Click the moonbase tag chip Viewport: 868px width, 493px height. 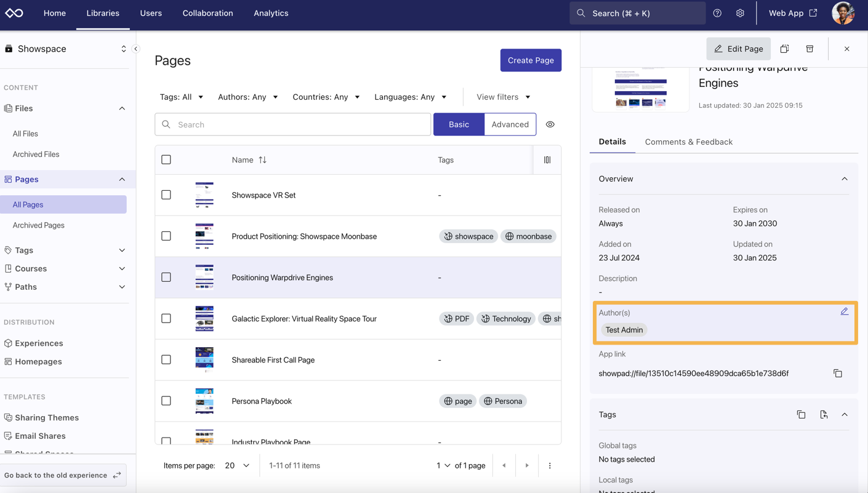[x=528, y=236]
